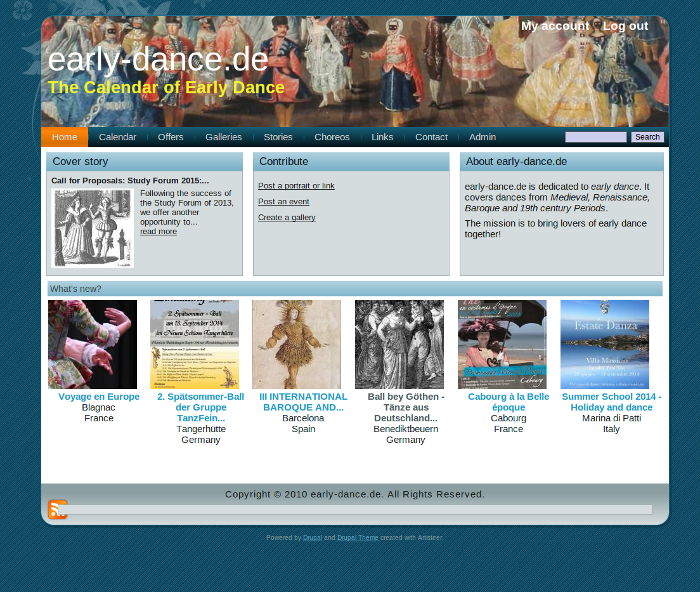Open My account link
Viewport: 700px width, 592px height.
[555, 26]
